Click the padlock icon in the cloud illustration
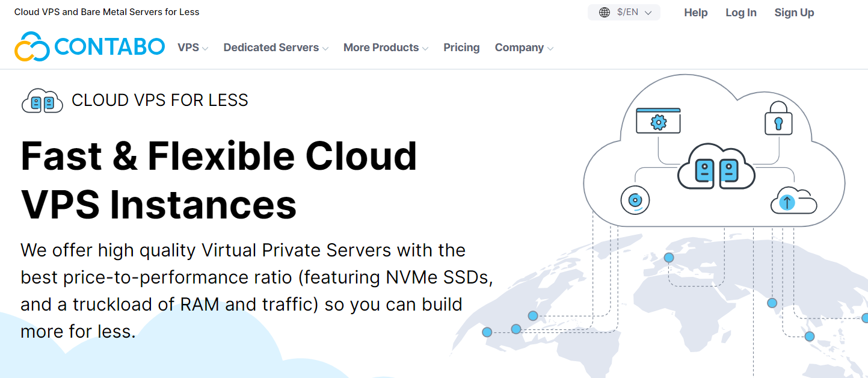This screenshot has width=868, height=378. click(x=778, y=118)
